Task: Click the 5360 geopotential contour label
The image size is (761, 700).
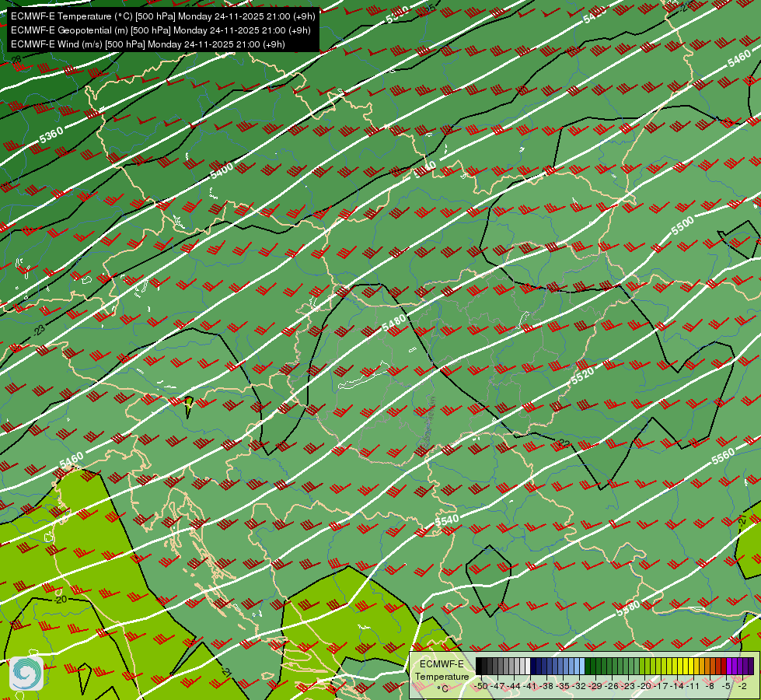Action: pyautogui.click(x=51, y=135)
